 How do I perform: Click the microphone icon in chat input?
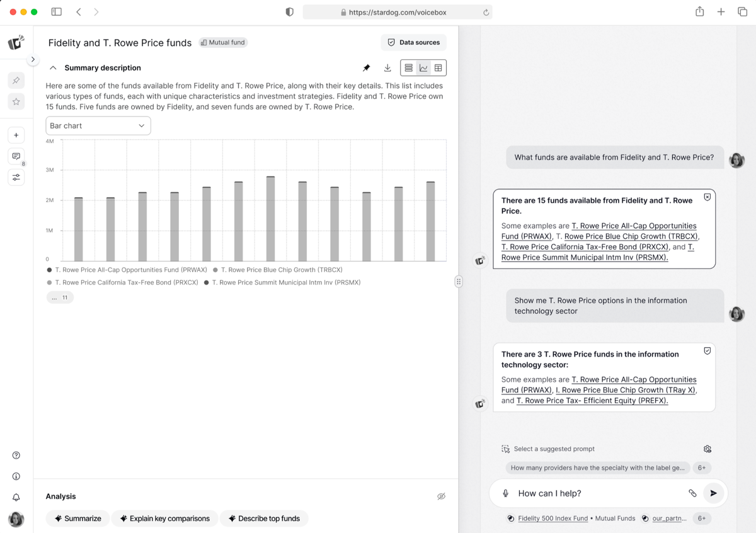(505, 493)
